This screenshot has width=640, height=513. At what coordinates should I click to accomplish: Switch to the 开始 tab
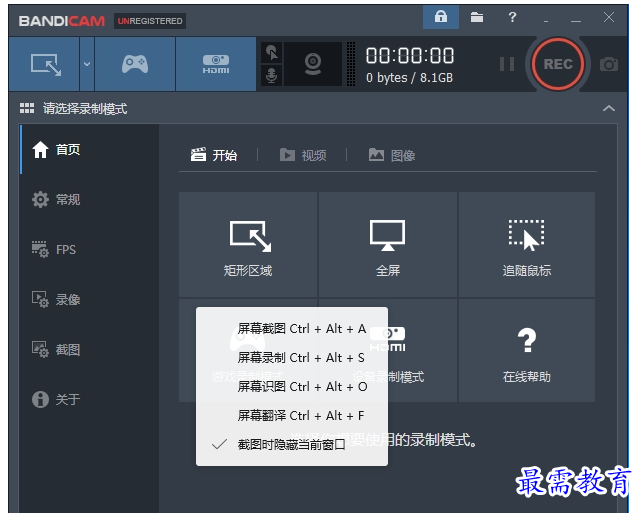[214, 155]
